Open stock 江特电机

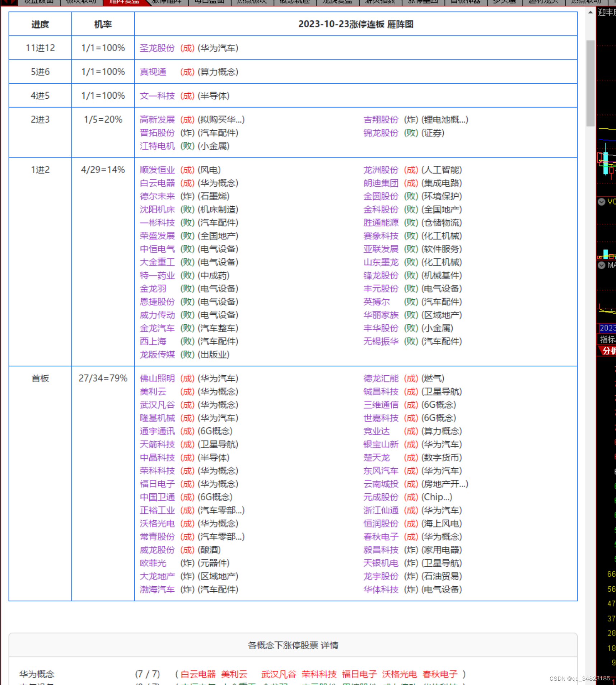[x=157, y=146]
